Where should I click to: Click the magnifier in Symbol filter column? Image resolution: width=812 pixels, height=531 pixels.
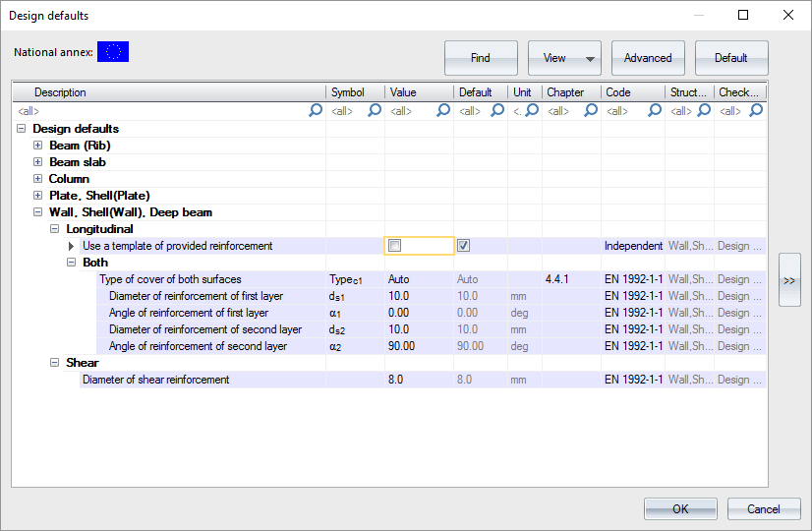click(x=374, y=111)
